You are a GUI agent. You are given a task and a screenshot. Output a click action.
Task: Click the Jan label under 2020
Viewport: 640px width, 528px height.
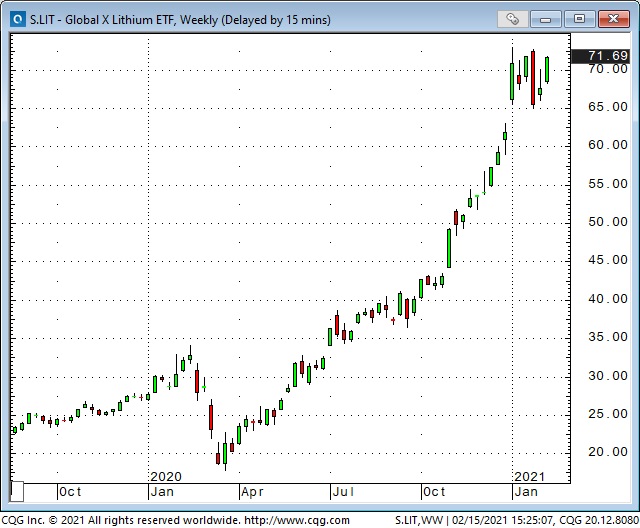[162, 492]
